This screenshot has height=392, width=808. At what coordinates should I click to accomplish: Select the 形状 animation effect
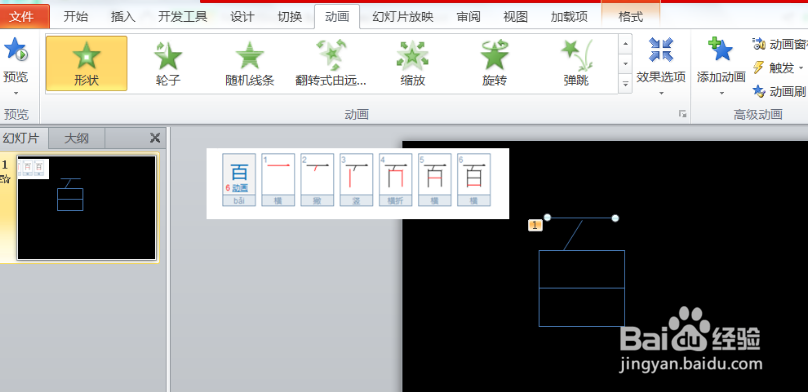(x=87, y=63)
